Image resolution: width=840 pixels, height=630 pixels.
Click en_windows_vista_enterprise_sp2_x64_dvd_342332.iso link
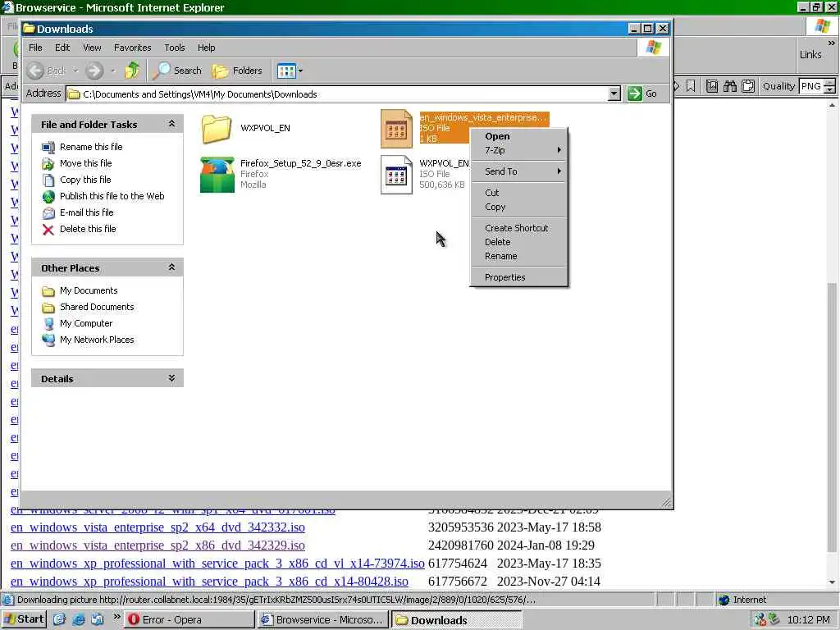pos(157,527)
